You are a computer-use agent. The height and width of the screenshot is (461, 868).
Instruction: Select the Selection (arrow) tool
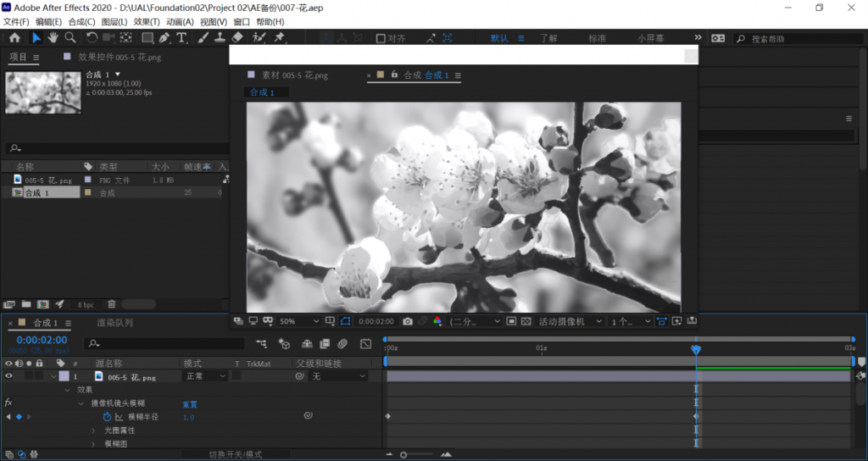click(36, 37)
